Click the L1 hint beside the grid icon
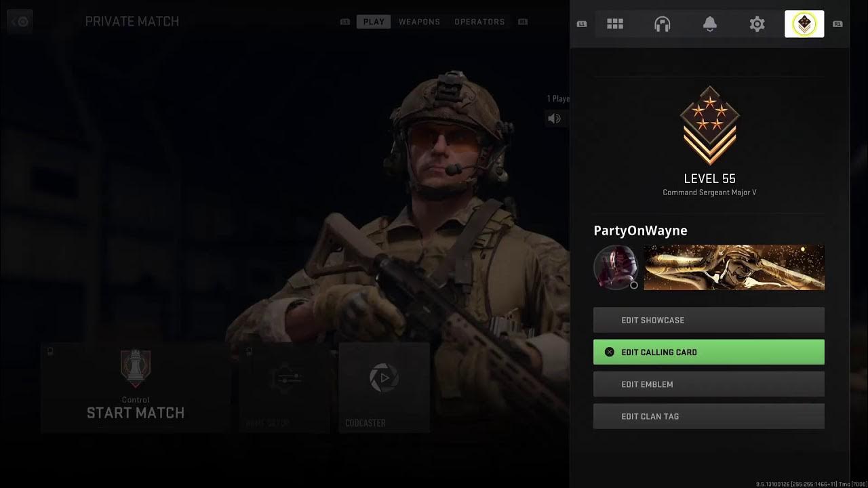The width and height of the screenshot is (868, 488). click(x=582, y=24)
